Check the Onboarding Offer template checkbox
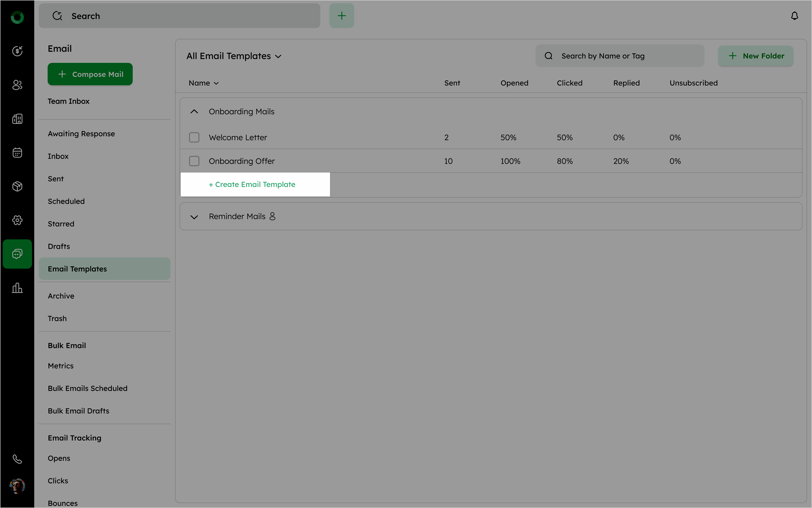Screen dimensions: 812x508 point(194,161)
